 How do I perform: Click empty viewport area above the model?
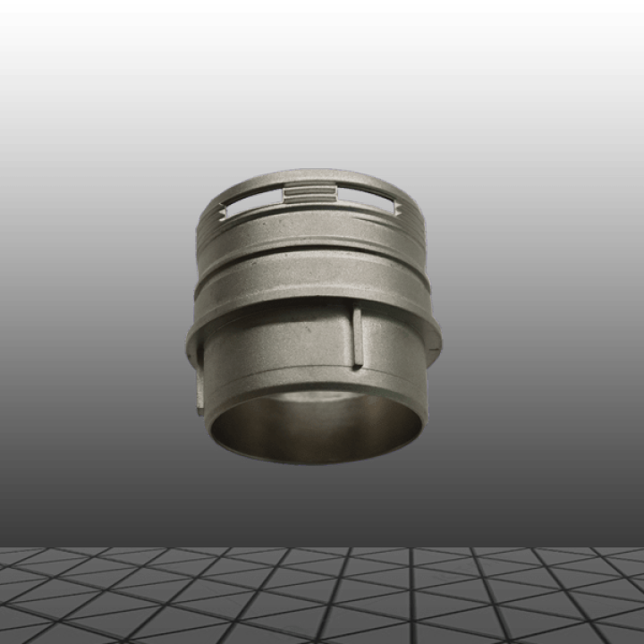tap(322, 89)
